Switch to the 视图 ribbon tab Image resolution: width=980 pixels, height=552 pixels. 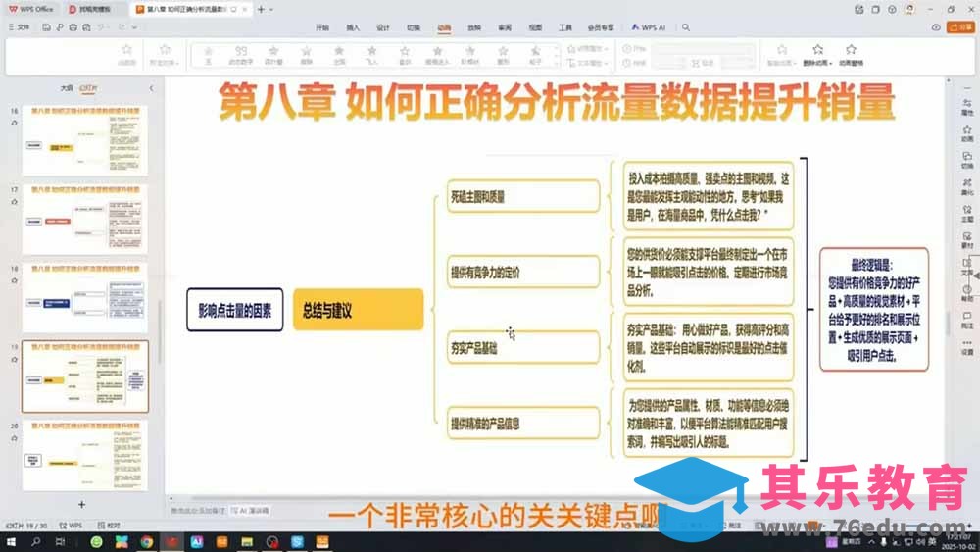coord(536,27)
